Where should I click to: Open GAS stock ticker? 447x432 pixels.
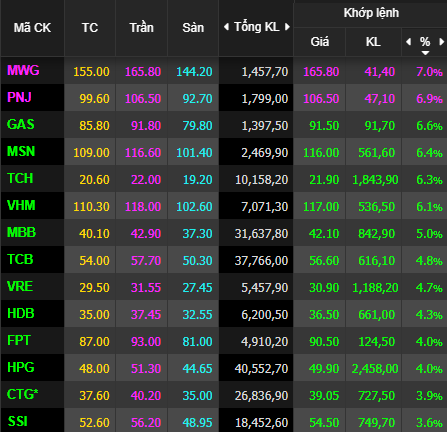(x=21, y=125)
